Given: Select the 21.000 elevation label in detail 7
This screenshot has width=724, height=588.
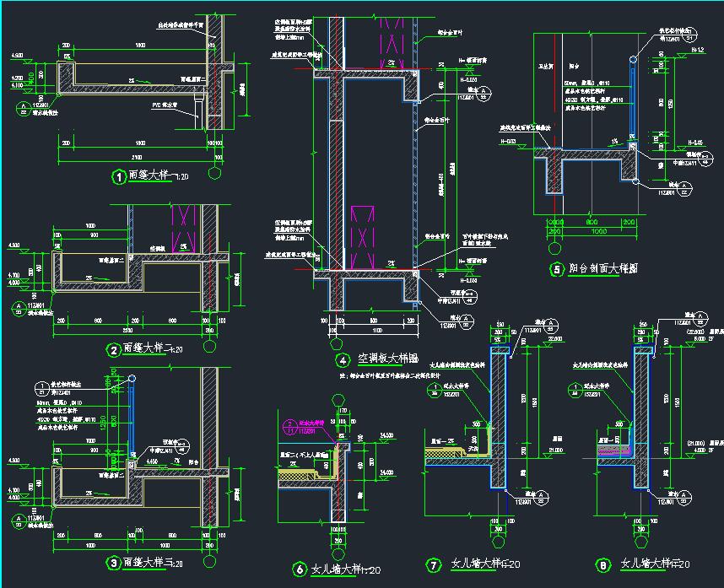Looking at the screenshot, I should pyautogui.click(x=555, y=450).
